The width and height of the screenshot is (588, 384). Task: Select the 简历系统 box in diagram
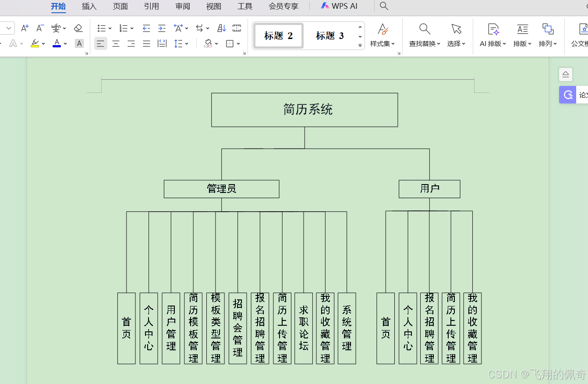click(305, 110)
